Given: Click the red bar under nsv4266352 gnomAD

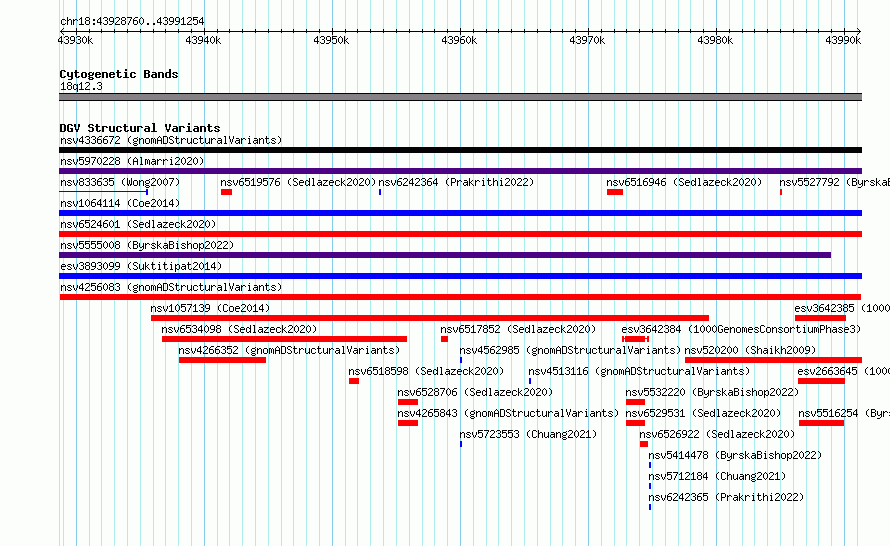Looking at the screenshot, I should (x=222, y=360).
